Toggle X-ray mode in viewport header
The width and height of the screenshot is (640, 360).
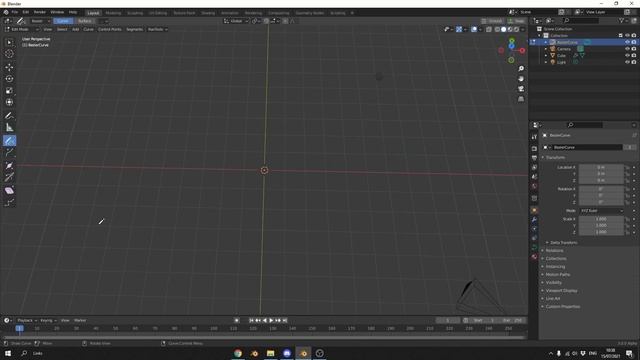click(x=489, y=29)
